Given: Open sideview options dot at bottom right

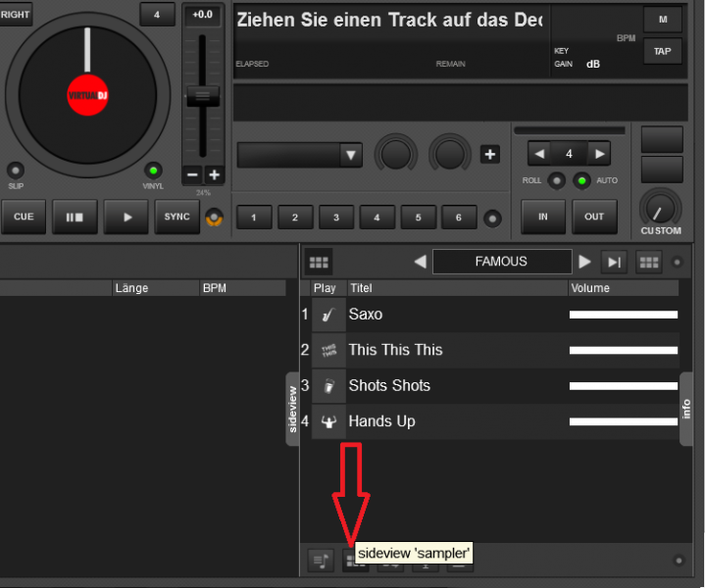Looking at the screenshot, I should (x=679, y=561).
